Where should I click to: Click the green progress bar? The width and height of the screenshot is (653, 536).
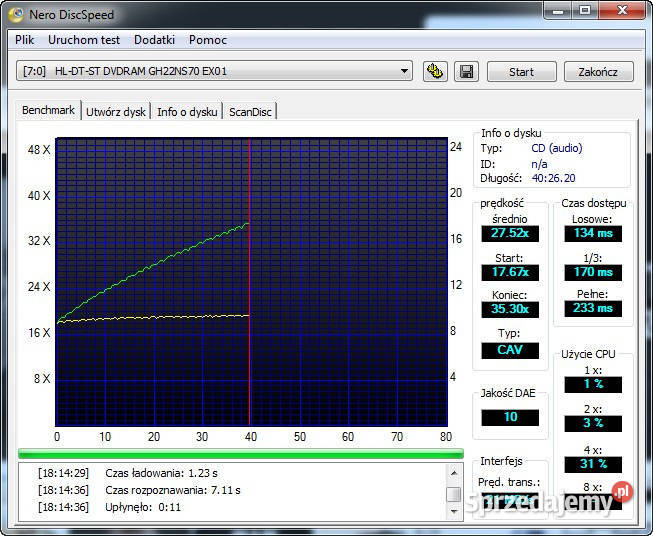(x=241, y=454)
